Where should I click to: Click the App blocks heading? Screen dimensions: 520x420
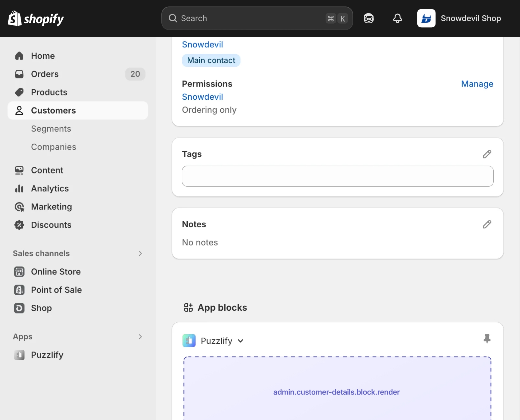222,308
